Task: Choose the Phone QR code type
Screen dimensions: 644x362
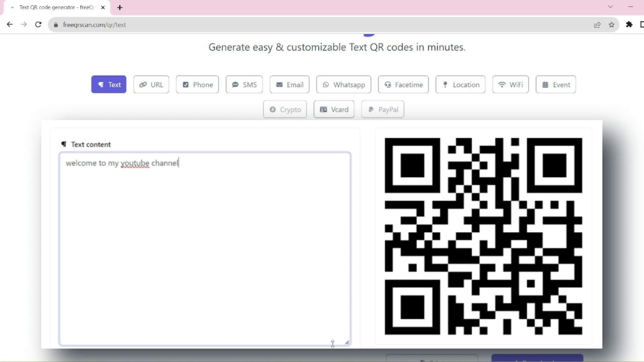Action: tap(197, 84)
